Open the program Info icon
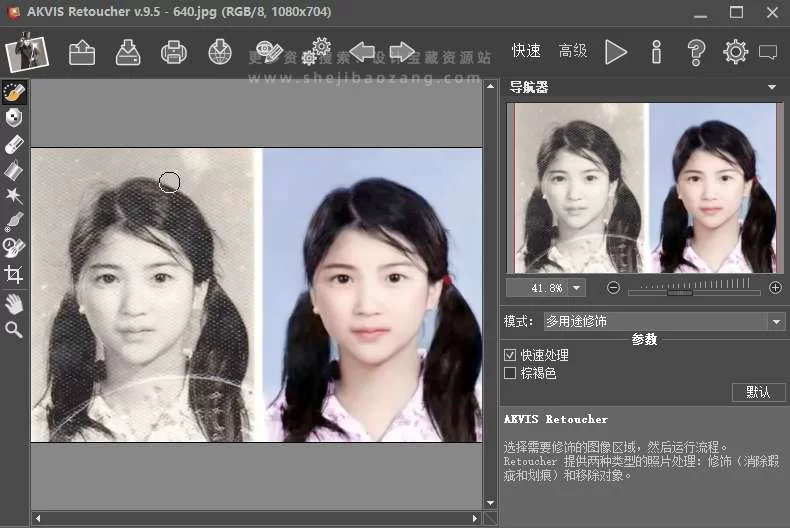 (657, 52)
